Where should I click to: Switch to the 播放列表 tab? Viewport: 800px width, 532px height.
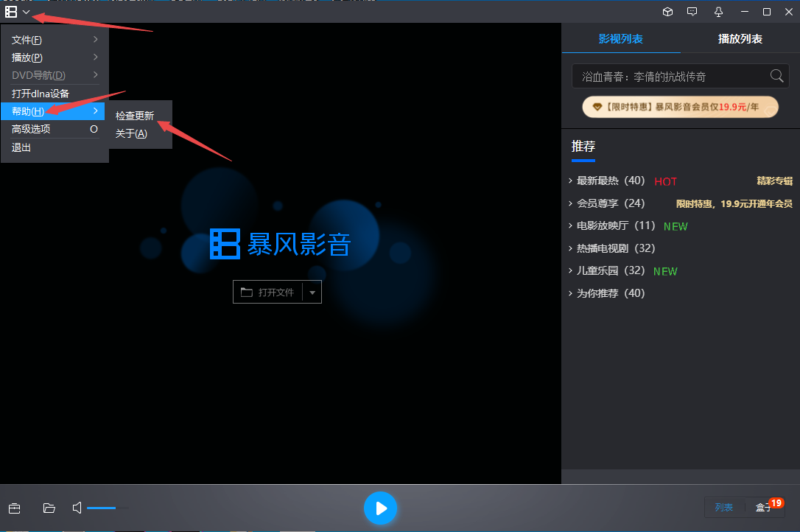[740, 38]
